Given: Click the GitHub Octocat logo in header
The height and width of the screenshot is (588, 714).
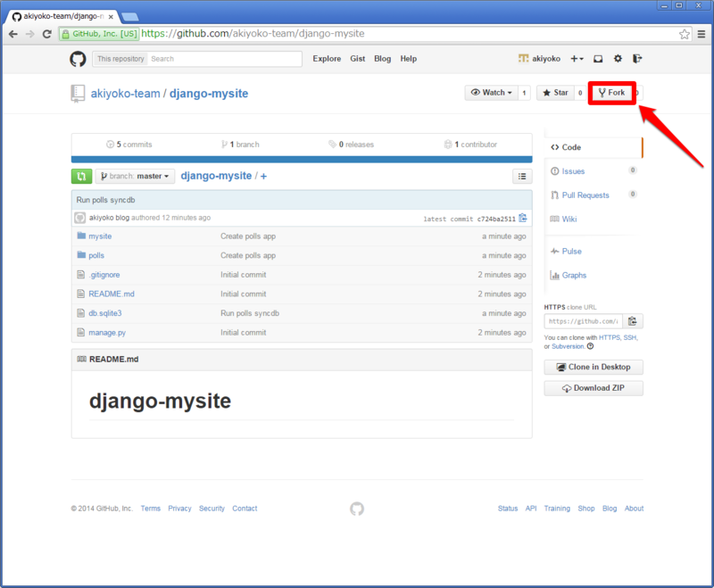Looking at the screenshot, I should pyautogui.click(x=78, y=59).
